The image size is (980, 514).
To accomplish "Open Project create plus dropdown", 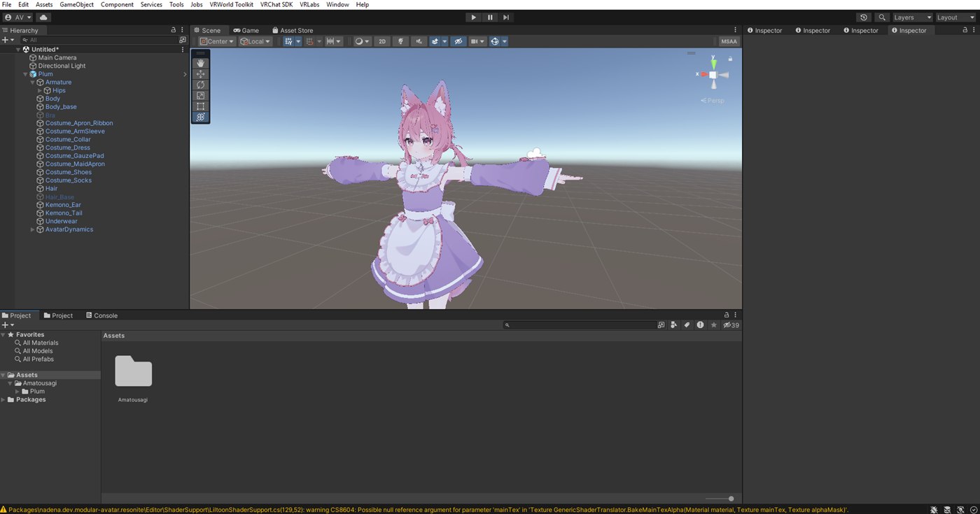I will click(x=8, y=325).
